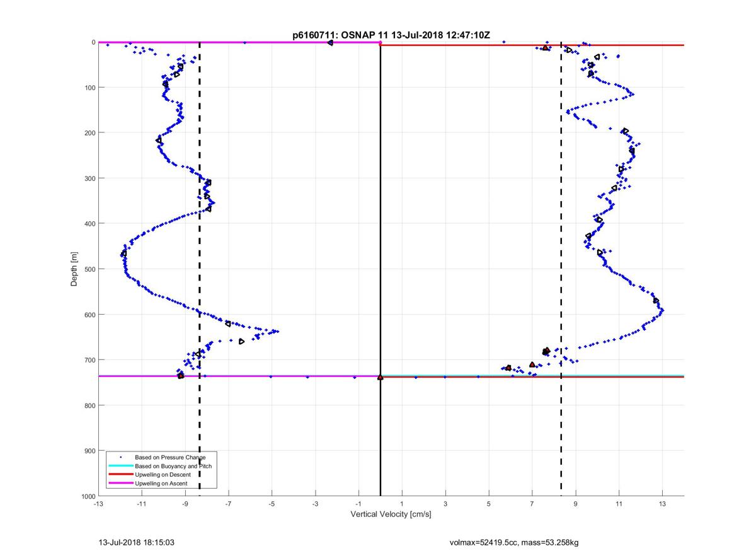Click the legend entry 'Based on Buoyancy and Pitch'
The height and width of the screenshot is (558, 756).
[x=173, y=465]
